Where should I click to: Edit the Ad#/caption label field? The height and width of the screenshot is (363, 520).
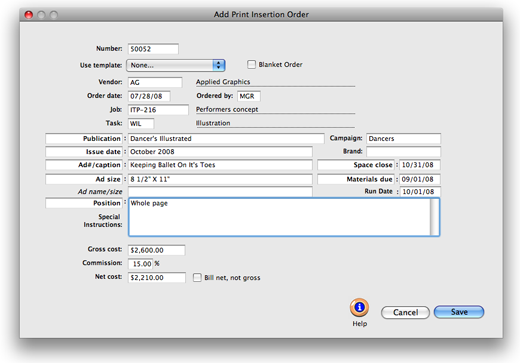[84, 165]
